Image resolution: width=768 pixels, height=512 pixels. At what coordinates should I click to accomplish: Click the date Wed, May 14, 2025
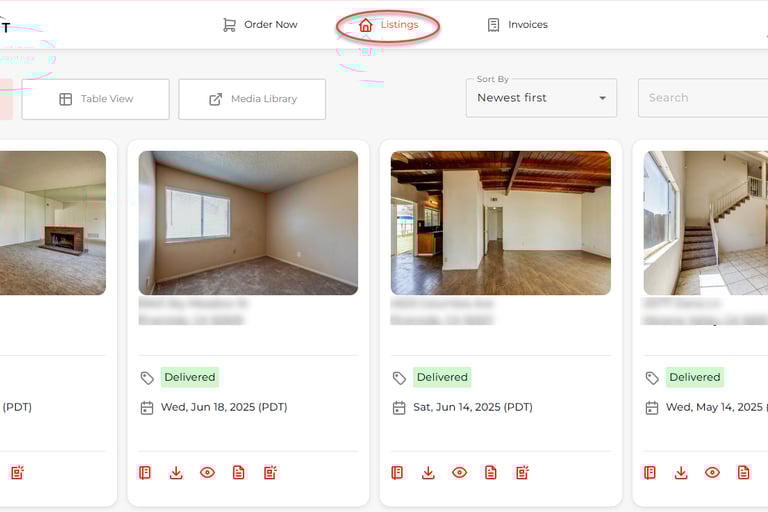717,407
